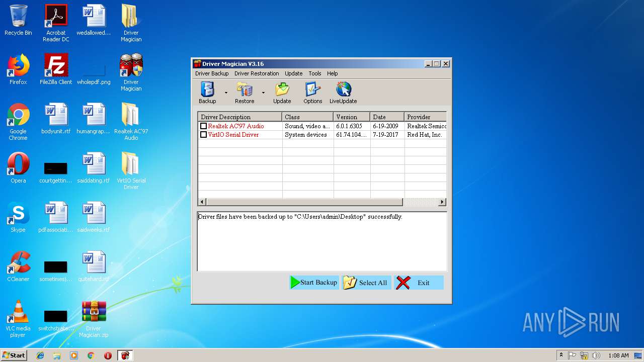This screenshot has width=644, height=362.
Task: Expand the Backup dropdown arrow
Action: click(226, 93)
